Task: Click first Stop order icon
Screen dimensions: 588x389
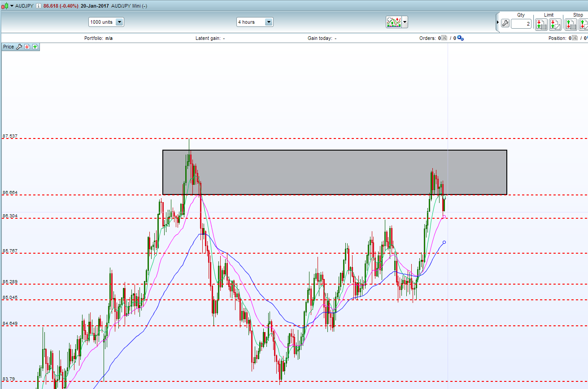Action: pyautogui.click(x=571, y=24)
